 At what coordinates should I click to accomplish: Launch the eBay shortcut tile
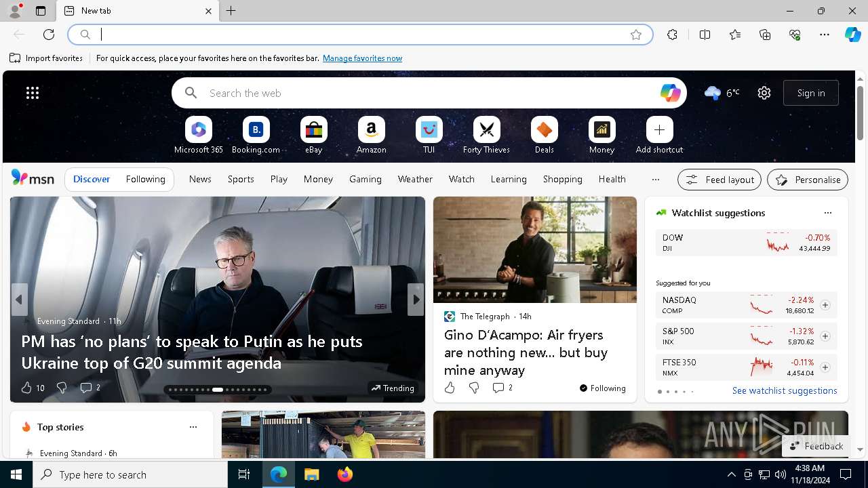tap(313, 135)
